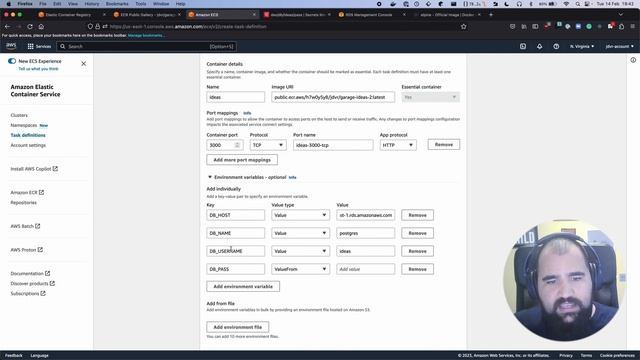The width and height of the screenshot is (640, 360).
Task: Remove the DB_USERNAME variable
Action: coord(417,251)
